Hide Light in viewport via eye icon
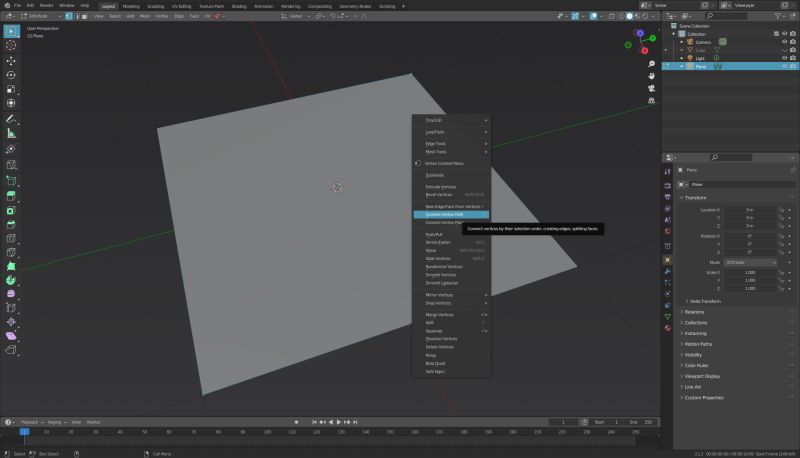Viewport: 800px width, 458px height. pyautogui.click(x=785, y=58)
